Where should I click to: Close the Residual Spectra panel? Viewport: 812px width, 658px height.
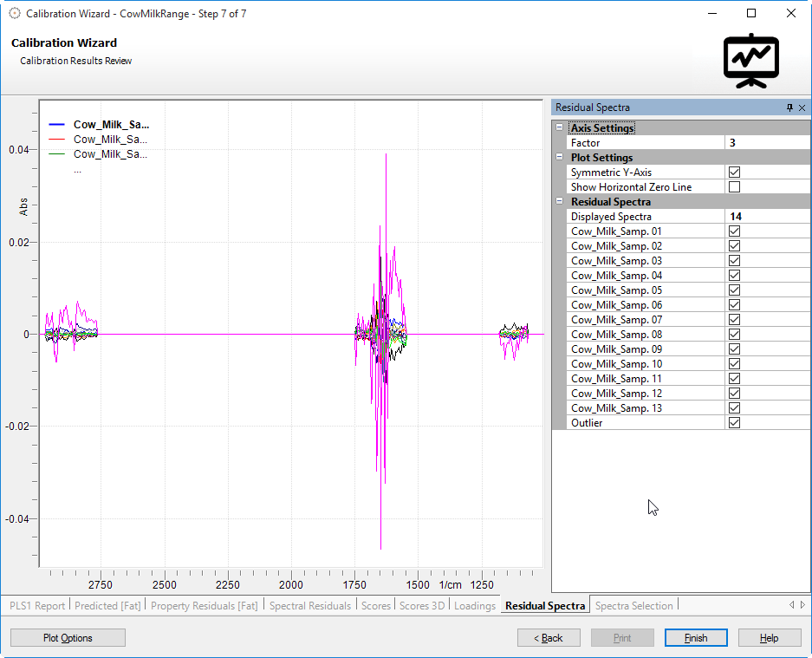[802, 107]
